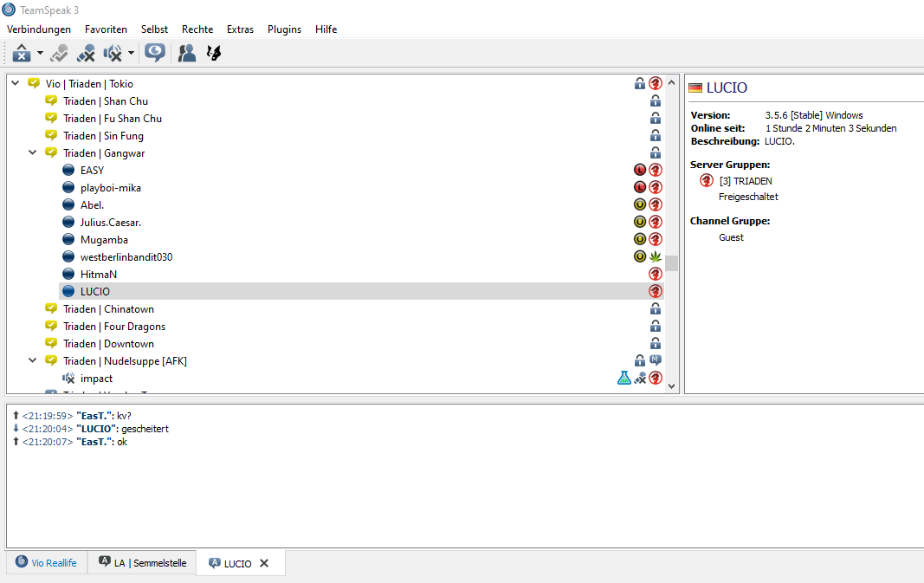Image resolution: width=924 pixels, height=583 pixels.
Task: Toggle the Away status toolbar icon
Action: (x=59, y=53)
